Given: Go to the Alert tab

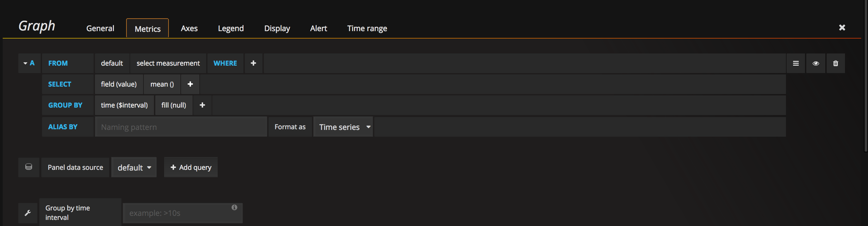Looking at the screenshot, I should [318, 28].
